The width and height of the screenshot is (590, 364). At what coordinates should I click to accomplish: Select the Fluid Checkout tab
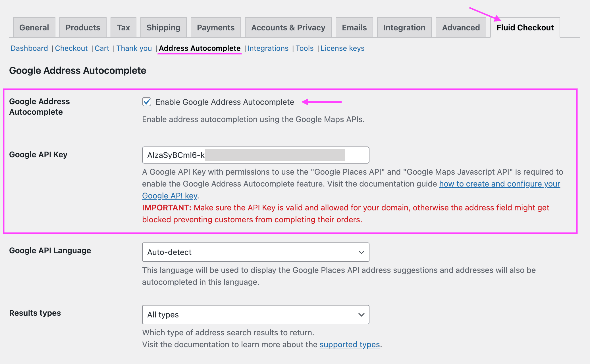525,28
